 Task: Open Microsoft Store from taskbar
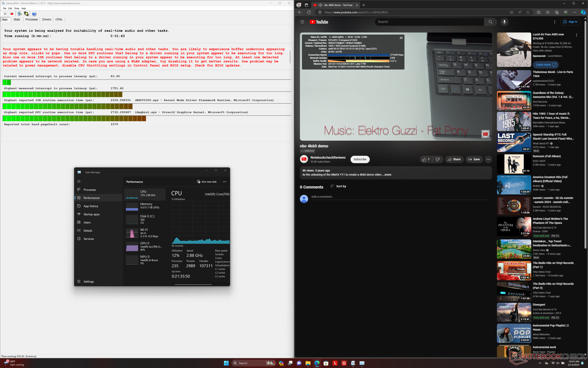tap(326, 363)
